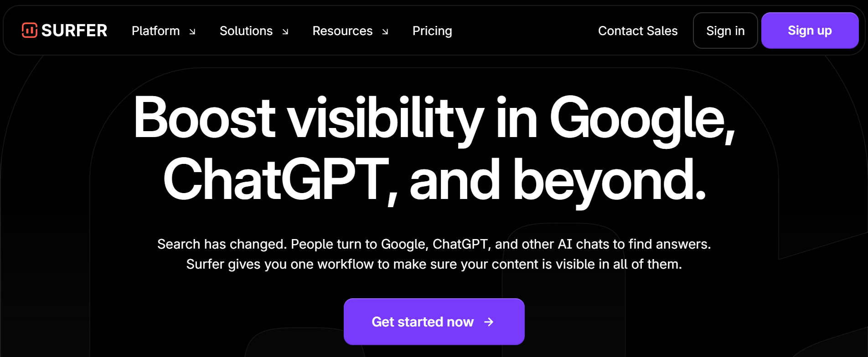Click the Contact Sales link

click(637, 31)
